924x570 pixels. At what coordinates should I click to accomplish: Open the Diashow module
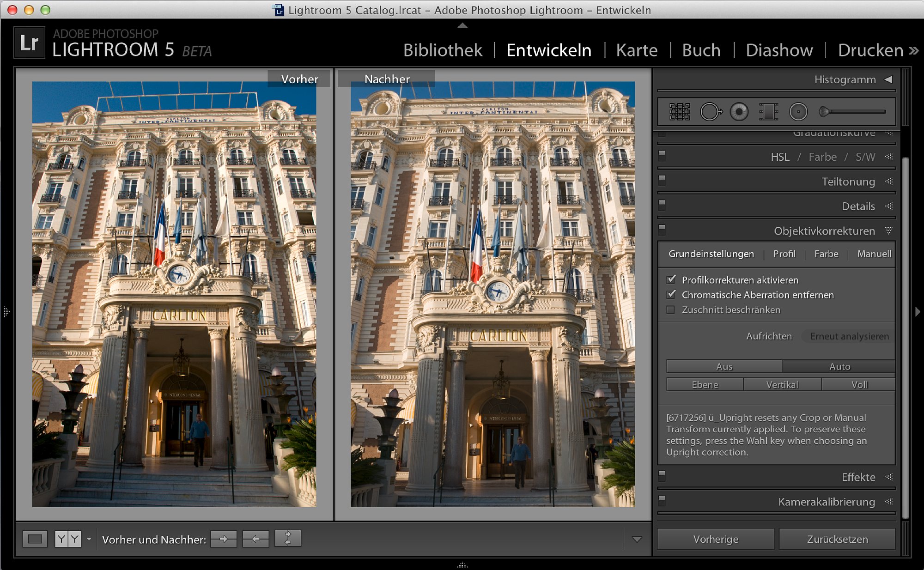(x=779, y=50)
